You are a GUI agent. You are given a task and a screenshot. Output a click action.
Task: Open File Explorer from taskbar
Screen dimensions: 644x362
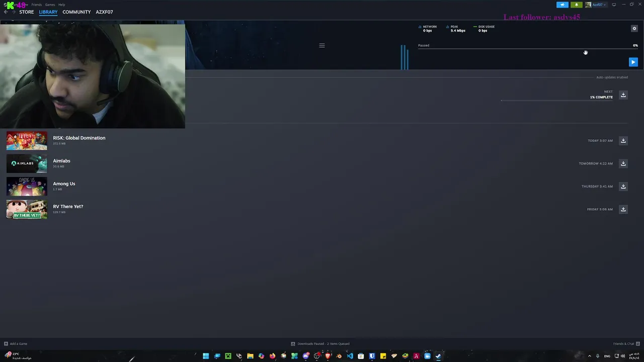[x=250, y=356]
